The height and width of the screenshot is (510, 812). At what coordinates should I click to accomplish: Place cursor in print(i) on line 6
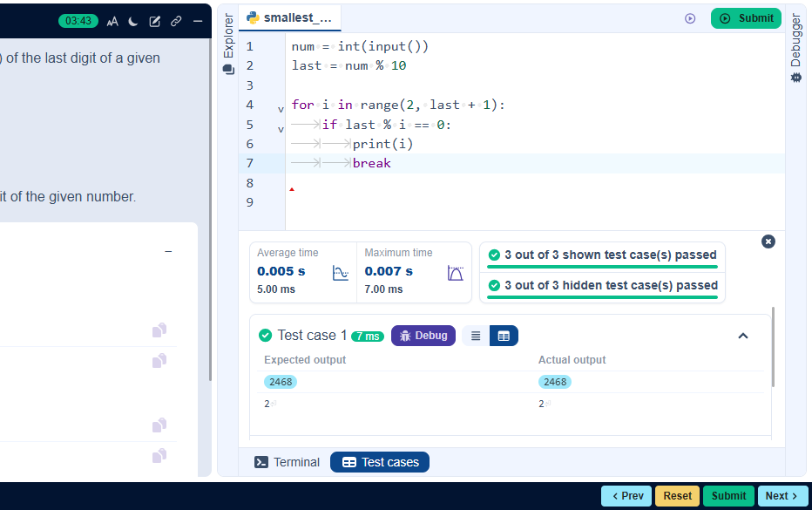(x=382, y=144)
